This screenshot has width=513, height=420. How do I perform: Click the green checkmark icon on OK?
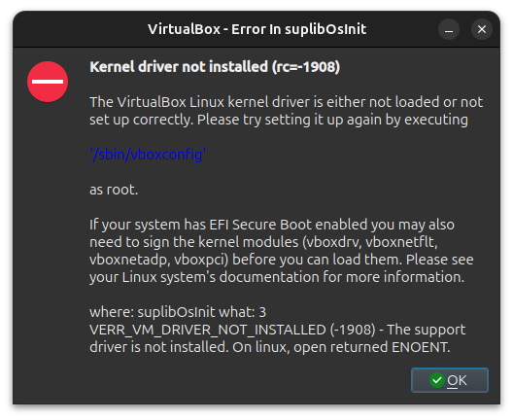[437, 380]
